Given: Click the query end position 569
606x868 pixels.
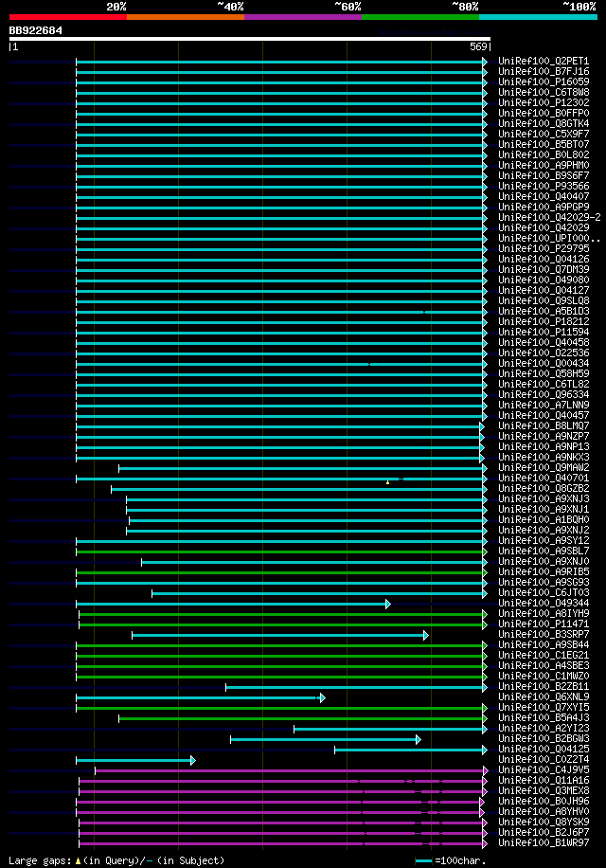Looking at the screenshot, I should [x=478, y=47].
